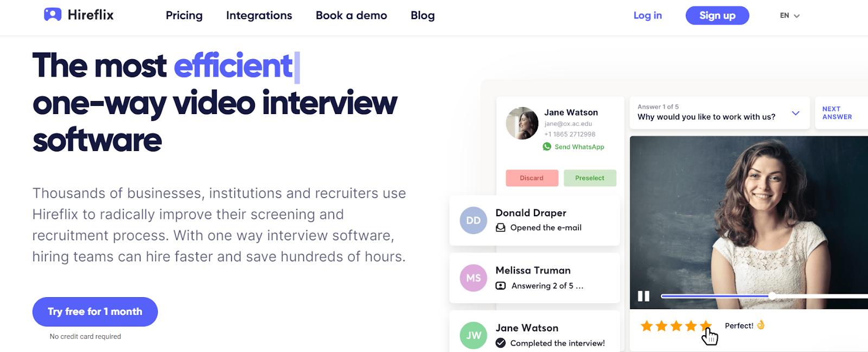Start the Try free for 1 month trial
This screenshot has height=352, width=868.
(x=95, y=312)
